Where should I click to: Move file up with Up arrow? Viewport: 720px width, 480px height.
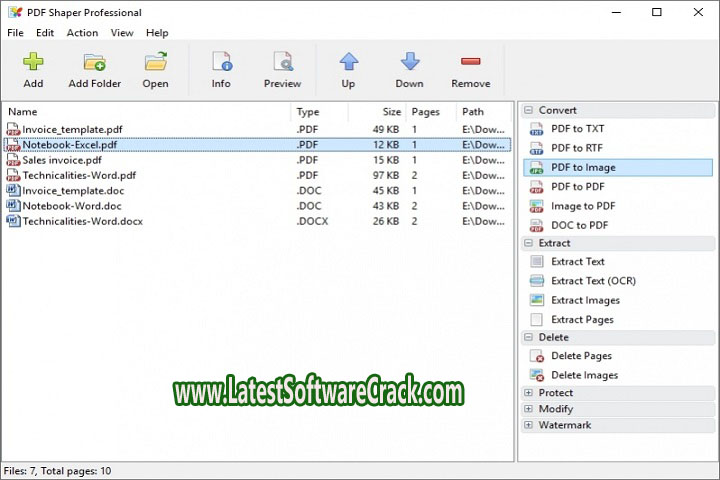tap(348, 62)
